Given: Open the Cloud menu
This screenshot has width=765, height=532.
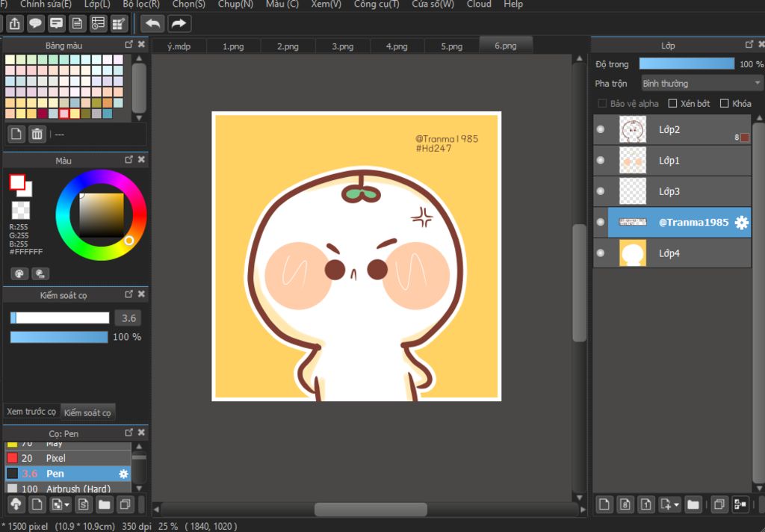Looking at the screenshot, I should [x=479, y=4].
